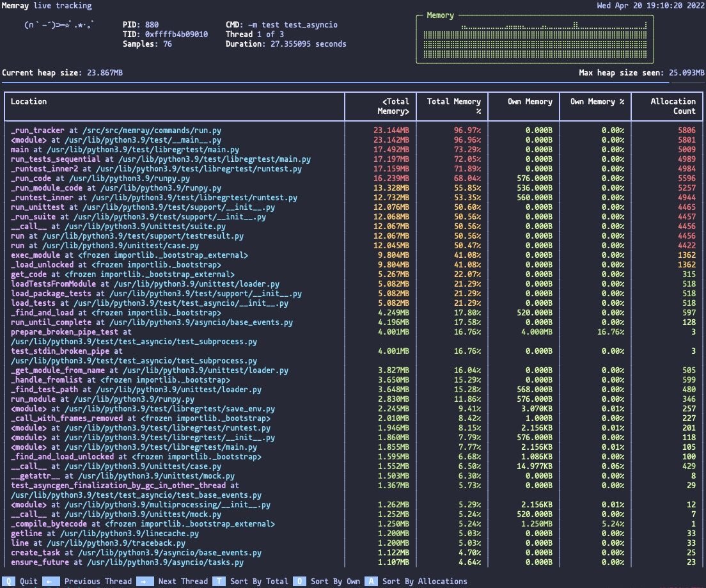Select the _handle_fromlist row
Image resolution: width=706 pixels, height=588 pixels.
coord(353,380)
